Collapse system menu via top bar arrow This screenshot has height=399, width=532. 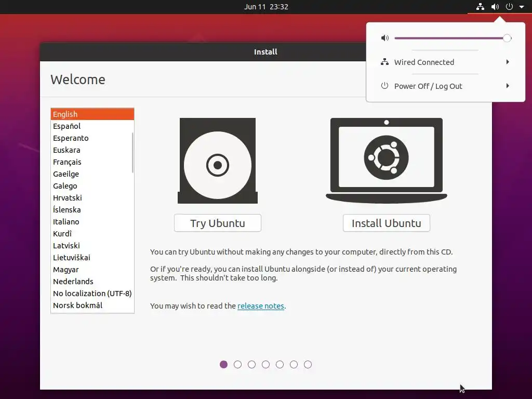[x=522, y=6]
